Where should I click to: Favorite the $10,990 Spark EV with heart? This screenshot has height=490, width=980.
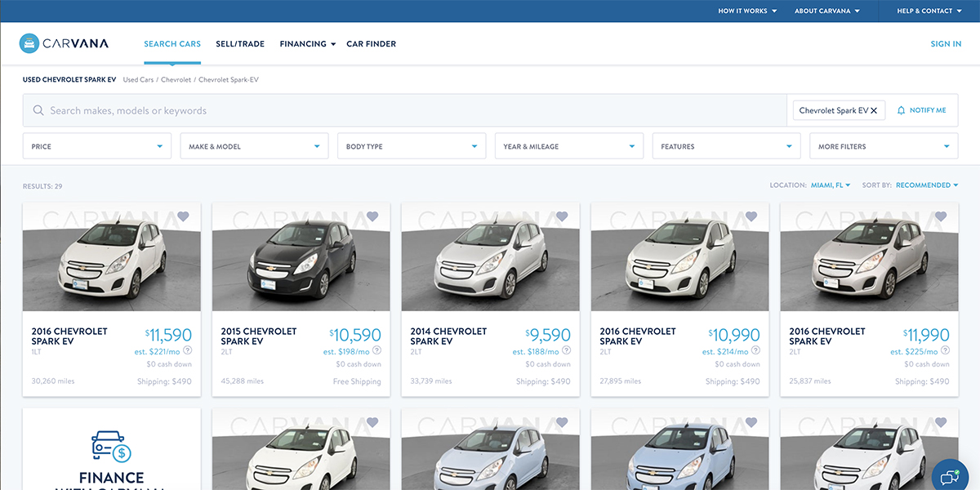pos(751,216)
